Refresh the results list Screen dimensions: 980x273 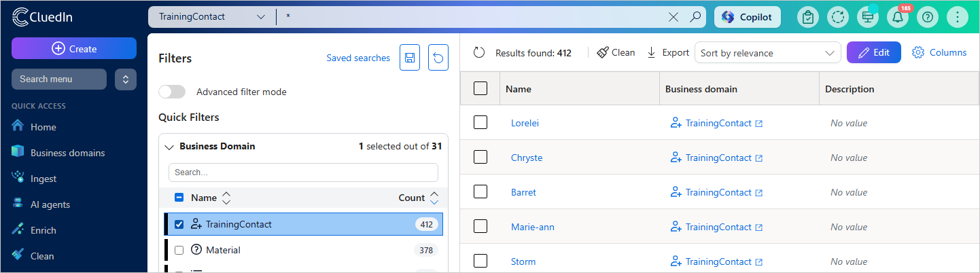[x=479, y=52]
